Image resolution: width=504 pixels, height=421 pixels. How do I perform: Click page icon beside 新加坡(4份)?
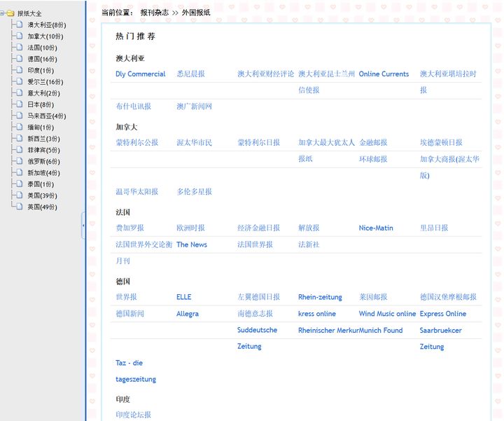click(x=20, y=172)
